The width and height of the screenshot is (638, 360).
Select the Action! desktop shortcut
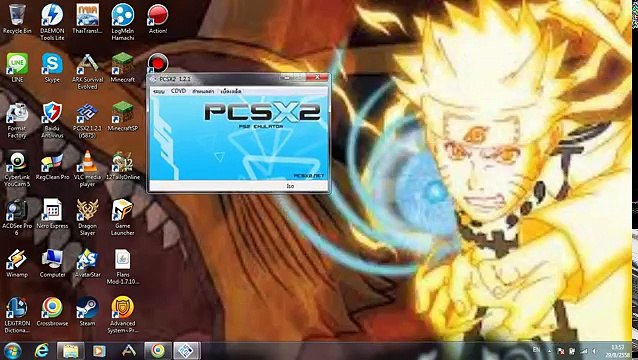[x=158, y=19]
